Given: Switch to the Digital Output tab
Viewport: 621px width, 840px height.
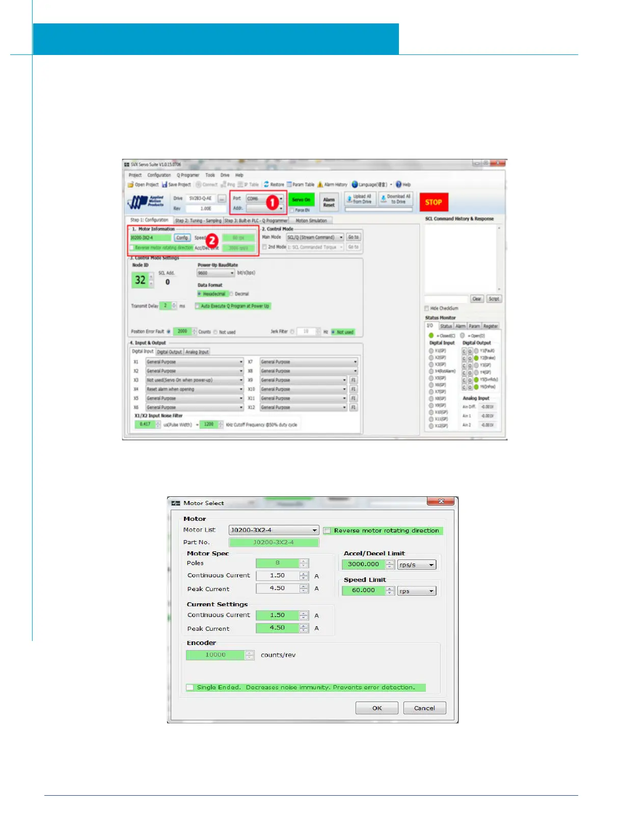Looking at the screenshot, I should (x=169, y=352).
